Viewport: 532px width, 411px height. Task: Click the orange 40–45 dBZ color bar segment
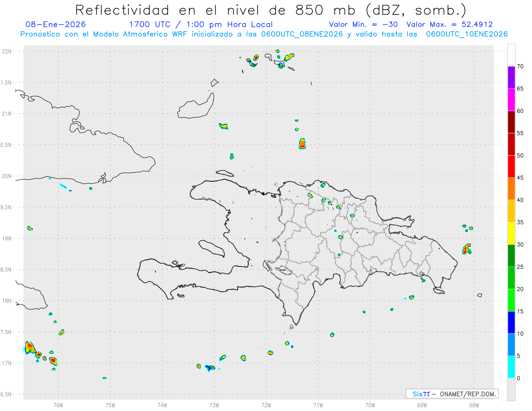[511, 189]
